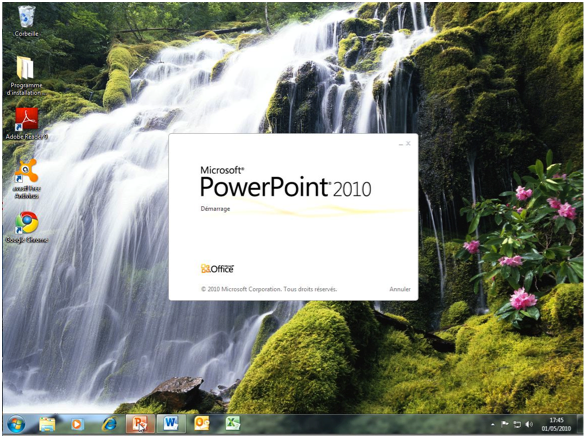Open the Windows Start menu orb

[16, 425]
